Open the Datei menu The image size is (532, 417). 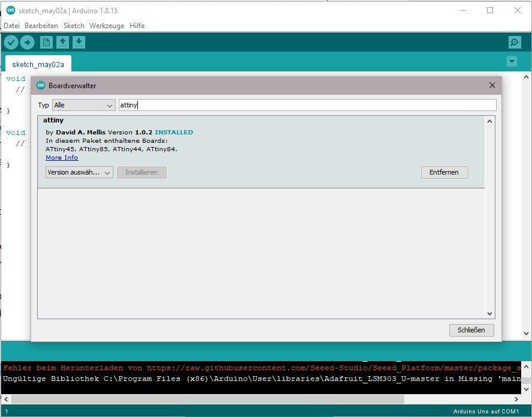[11, 26]
